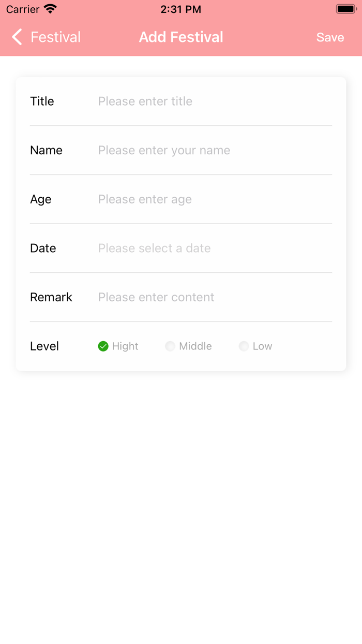Tap the Wi-Fi signal icon

tap(49, 8)
